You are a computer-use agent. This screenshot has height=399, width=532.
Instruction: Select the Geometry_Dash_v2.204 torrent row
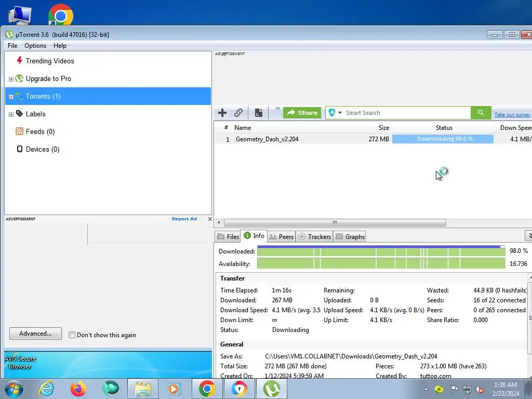pyautogui.click(x=373, y=139)
